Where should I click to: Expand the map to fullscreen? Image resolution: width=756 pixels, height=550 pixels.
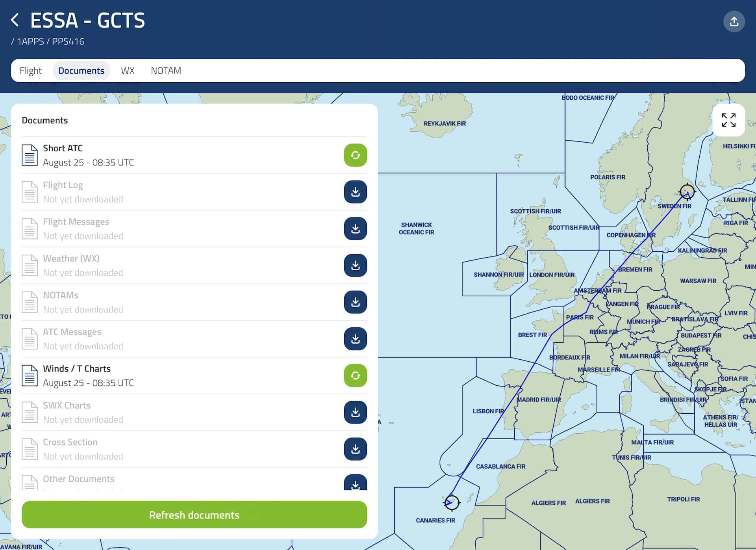(728, 120)
